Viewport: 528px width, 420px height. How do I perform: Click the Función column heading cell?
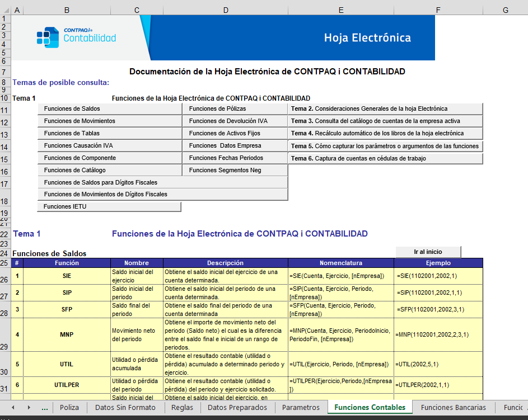pos(67,263)
